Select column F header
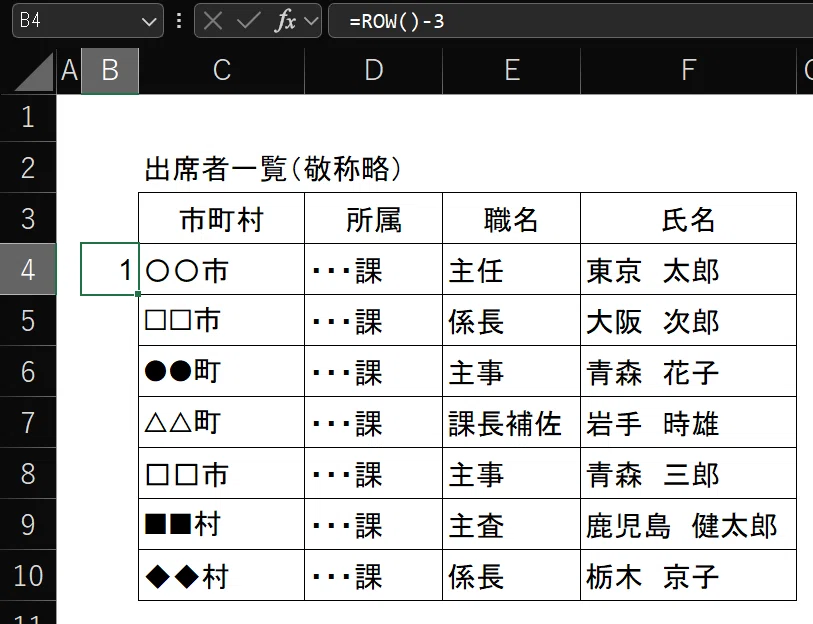The image size is (813, 624). pos(688,71)
